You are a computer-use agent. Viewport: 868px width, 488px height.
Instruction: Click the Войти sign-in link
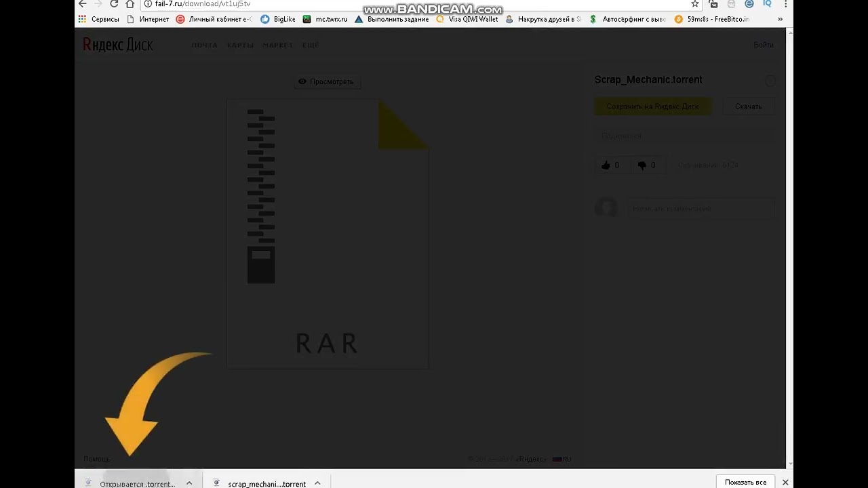coord(764,45)
